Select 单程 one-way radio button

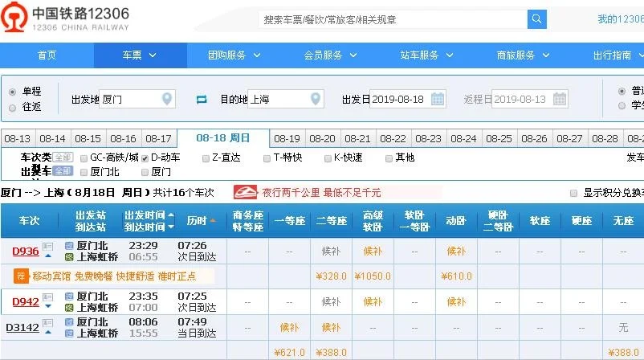click(x=12, y=92)
